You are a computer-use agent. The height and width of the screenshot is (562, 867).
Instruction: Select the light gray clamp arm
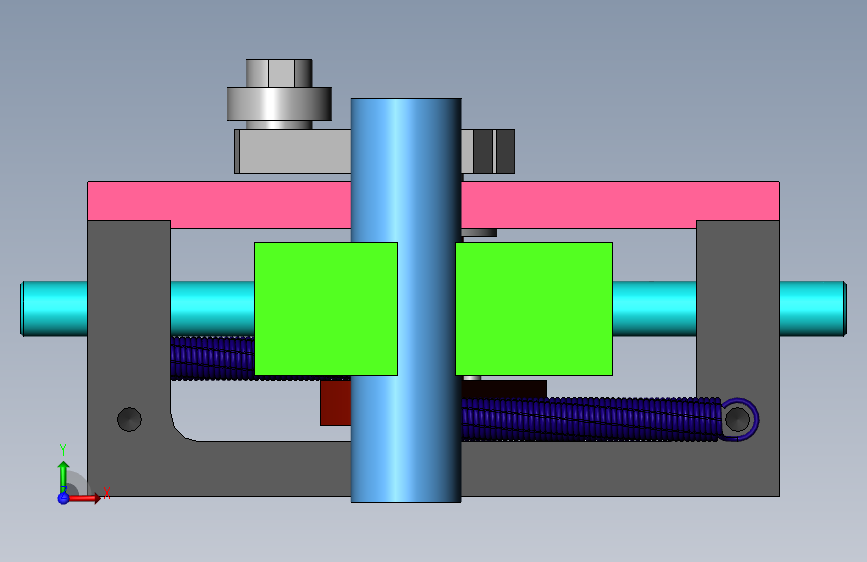293,152
